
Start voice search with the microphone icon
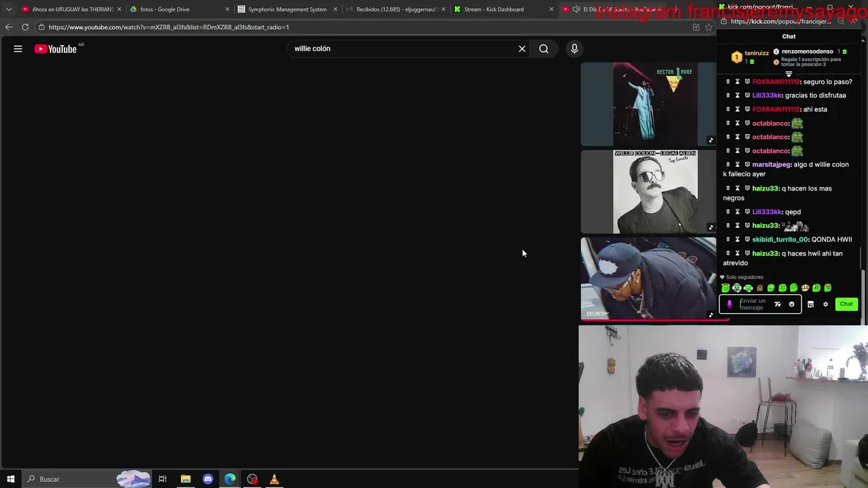click(x=574, y=49)
